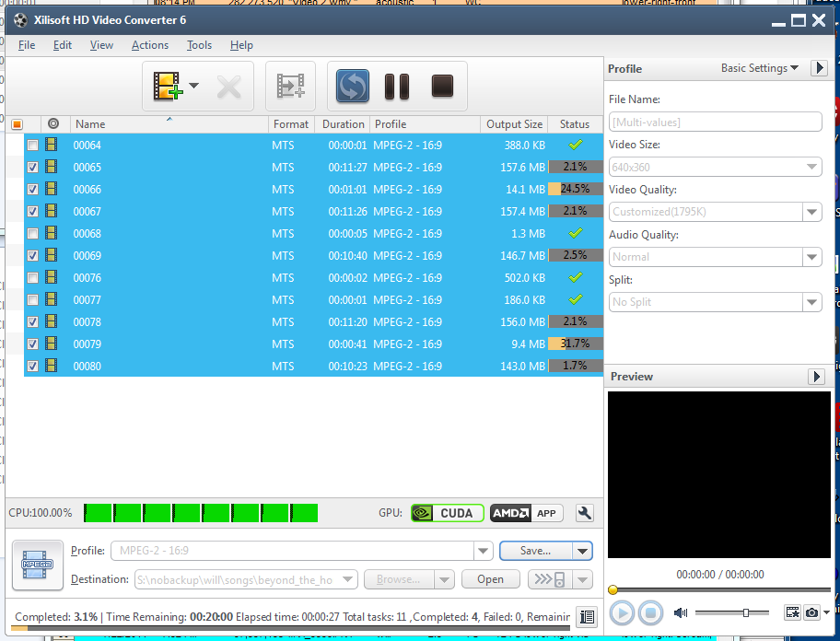Click the File Name input field

coord(715,122)
